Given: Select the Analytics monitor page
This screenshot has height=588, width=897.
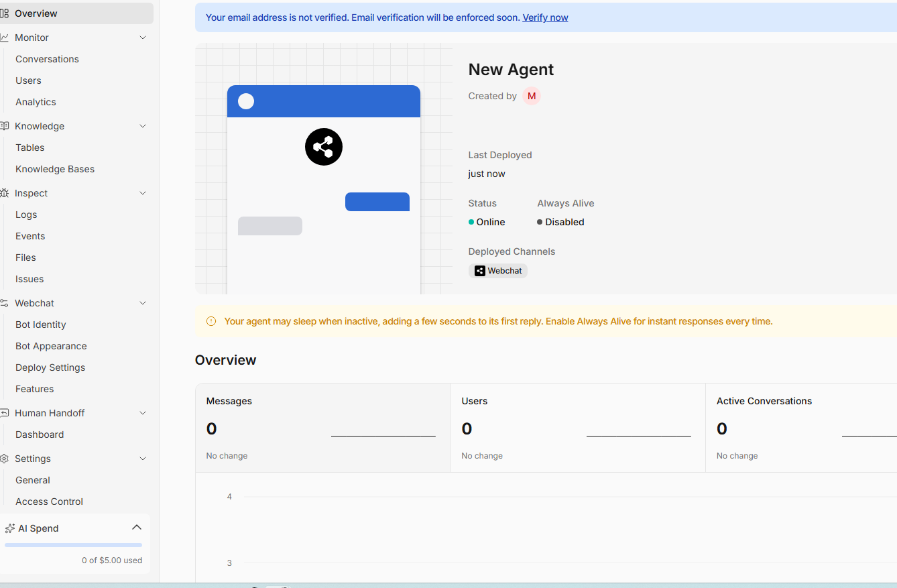Looking at the screenshot, I should coord(35,101).
